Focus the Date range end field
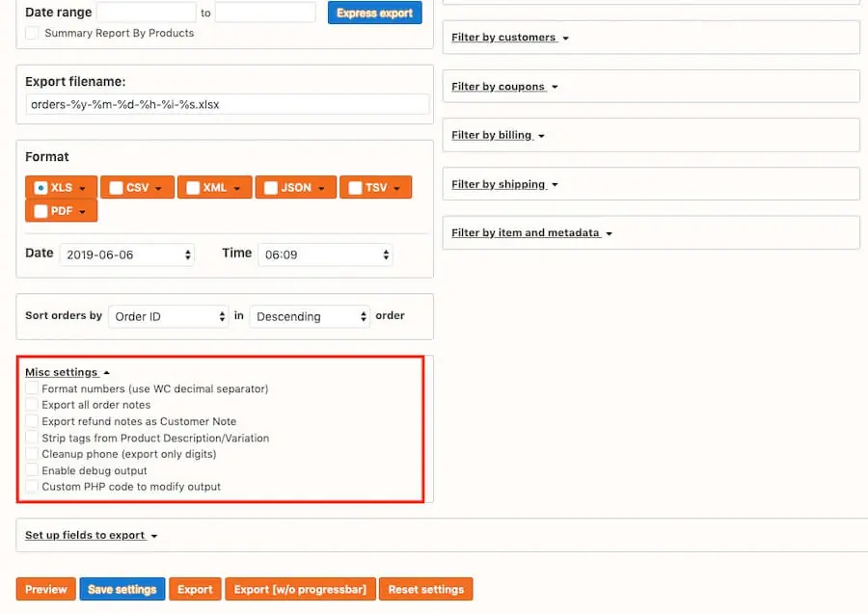868x614 pixels. tap(265, 13)
